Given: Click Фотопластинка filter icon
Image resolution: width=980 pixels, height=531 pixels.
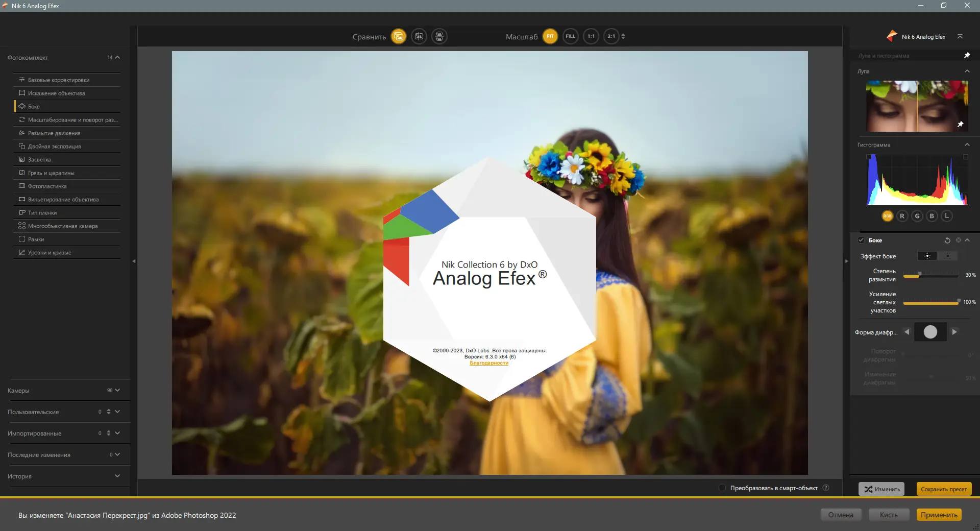Looking at the screenshot, I should tap(22, 186).
